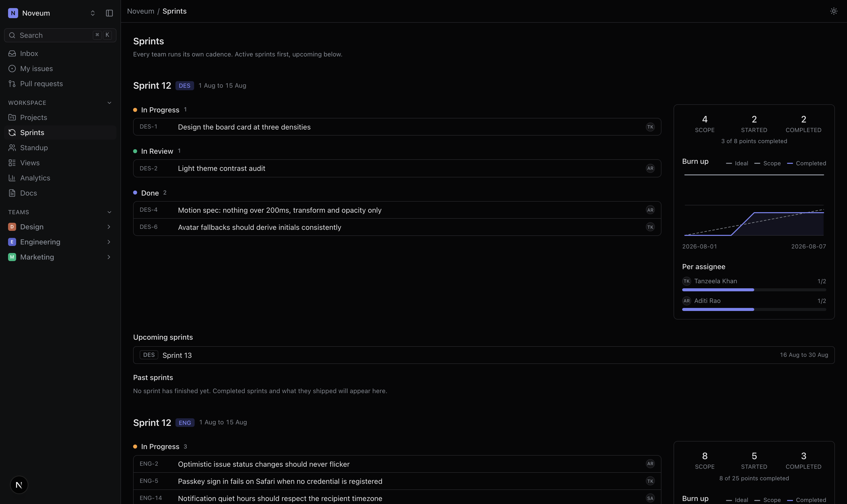This screenshot has width=847, height=504.
Task: Collapse the WORKSPACE section chevron
Action: point(109,103)
